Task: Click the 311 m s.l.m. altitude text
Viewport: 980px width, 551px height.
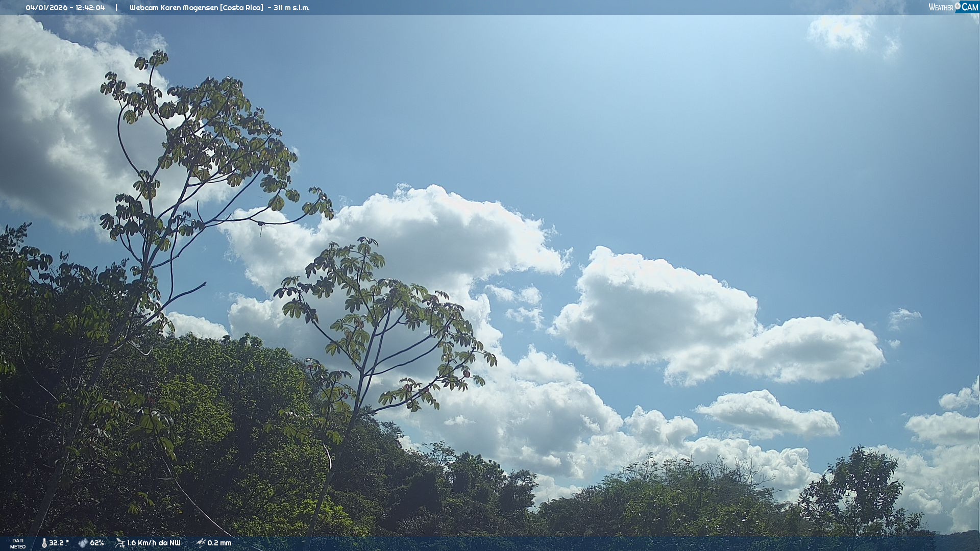Action: (291, 8)
